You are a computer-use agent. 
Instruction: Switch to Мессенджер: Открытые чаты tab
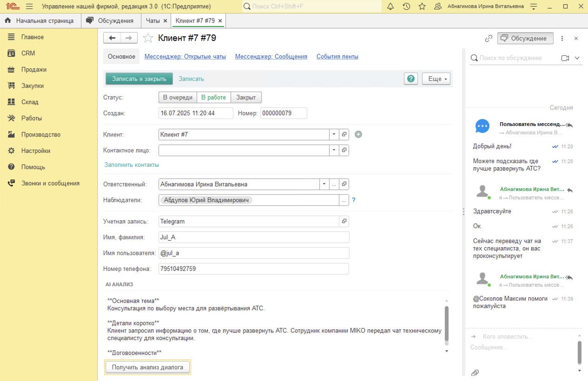click(185, 57)
